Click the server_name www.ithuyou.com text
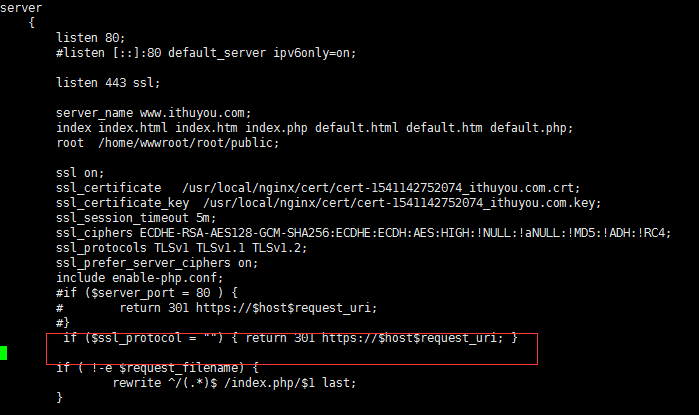The height and width of the screenshot is (415, 699). [153, 113]
